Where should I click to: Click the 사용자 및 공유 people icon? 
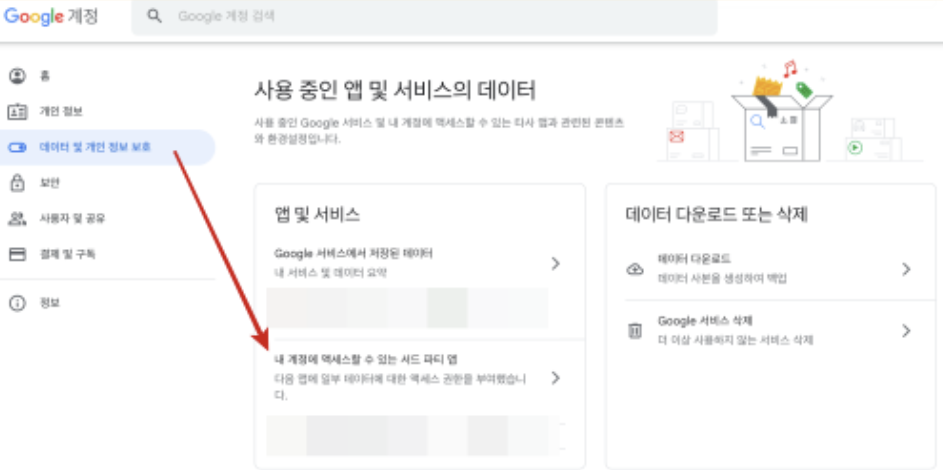pyautogui.click(x=17, y=218)
